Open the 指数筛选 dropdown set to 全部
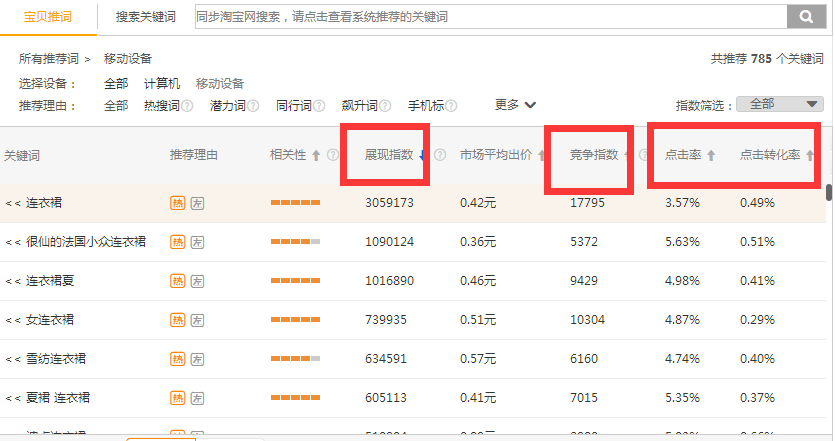The width and height of the screenshot is (835, 441). point(780,104)
